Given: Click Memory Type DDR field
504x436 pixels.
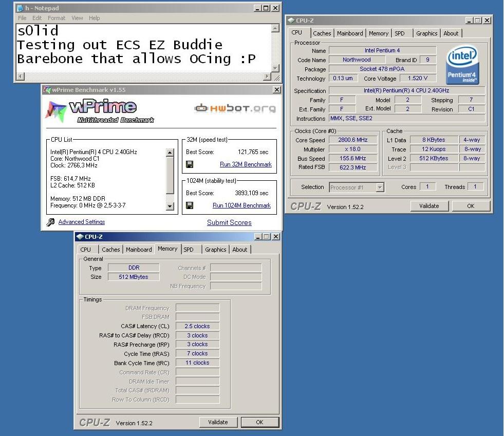Looking at the screenshot, I should point(134,268).
